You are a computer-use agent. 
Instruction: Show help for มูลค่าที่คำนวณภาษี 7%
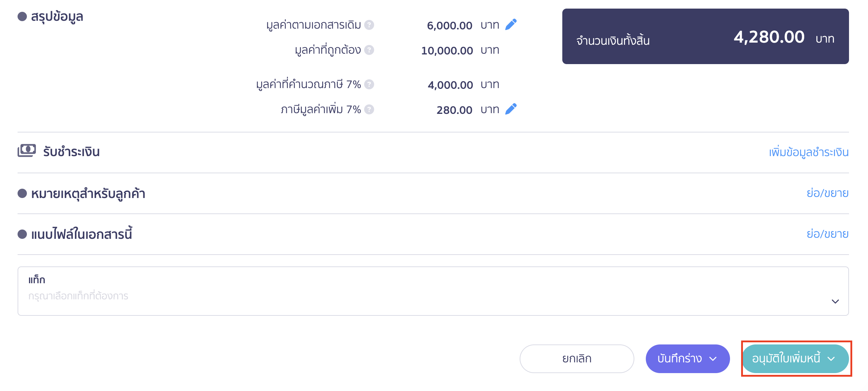click(369, 85)
